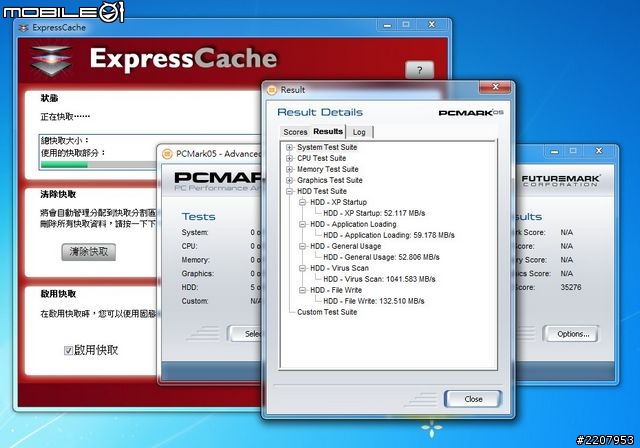Image resolution: width=640 pixels, height=448 pixels.
Task: Switch to the Scores tab
Action: (295, 132)
